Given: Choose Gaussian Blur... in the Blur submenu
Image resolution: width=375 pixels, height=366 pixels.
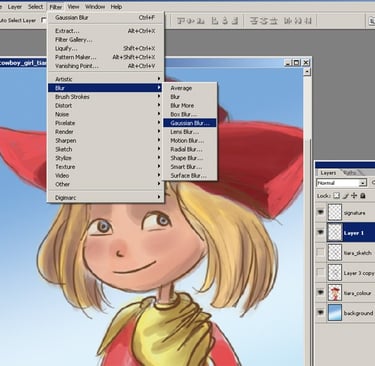Looking at the screenshot, I should [x=190, y=123].
